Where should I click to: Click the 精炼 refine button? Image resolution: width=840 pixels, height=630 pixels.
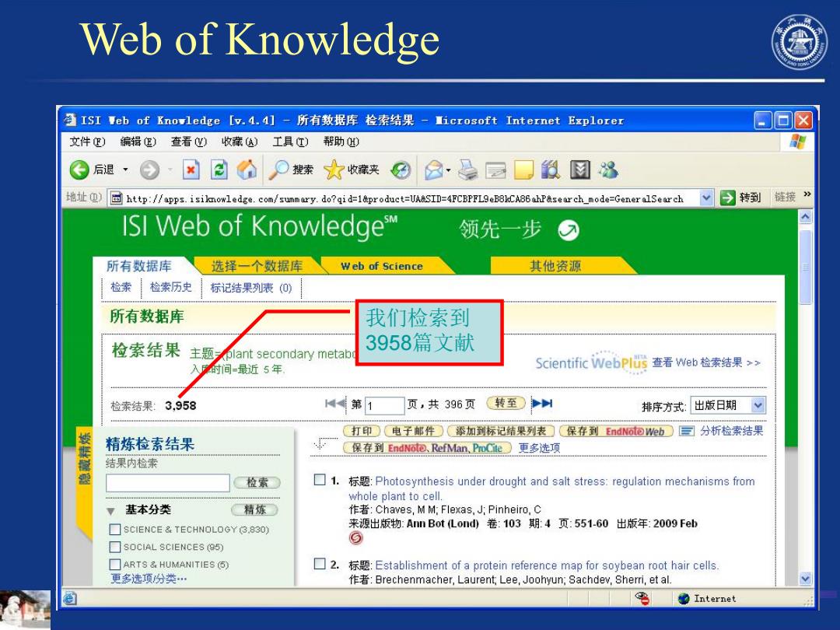[255, 509]
